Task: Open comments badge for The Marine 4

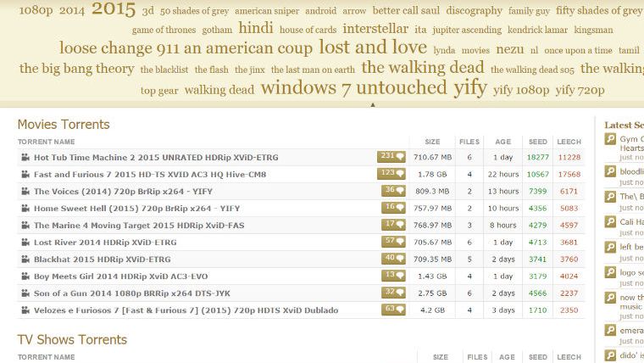Action: pyautogui.click(x=393, y=225)
